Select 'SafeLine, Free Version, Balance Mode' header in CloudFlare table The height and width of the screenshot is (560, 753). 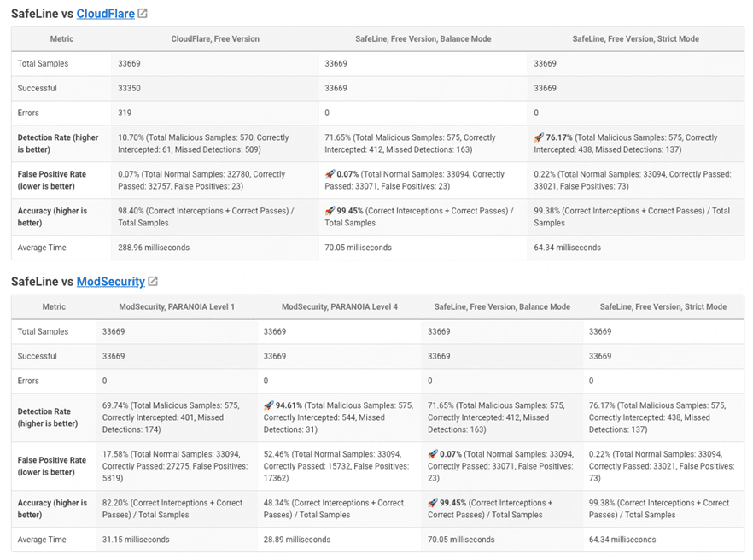(x=423, y=39)
